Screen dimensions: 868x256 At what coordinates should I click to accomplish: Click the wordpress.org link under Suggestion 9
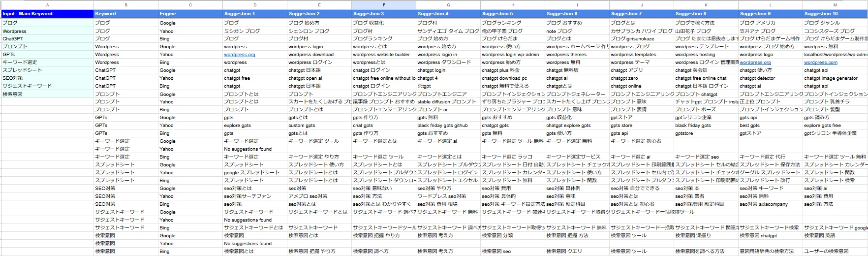[x=755, y=63]
